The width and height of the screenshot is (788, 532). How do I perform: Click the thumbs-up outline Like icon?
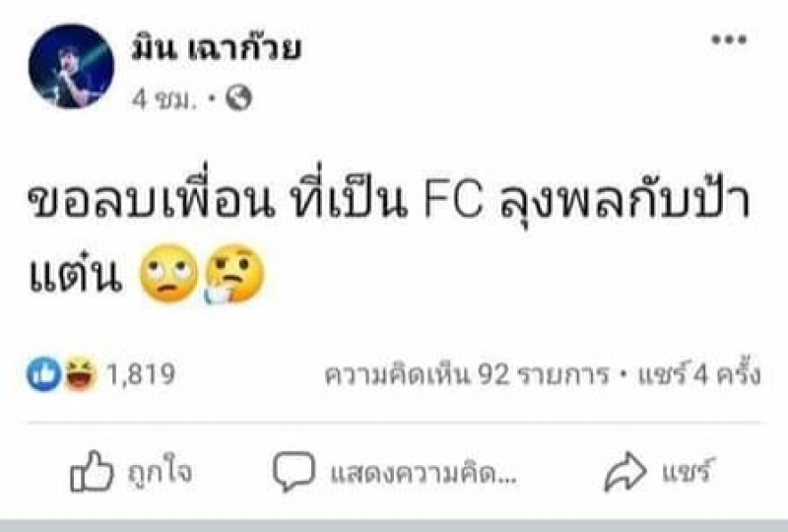92,471
